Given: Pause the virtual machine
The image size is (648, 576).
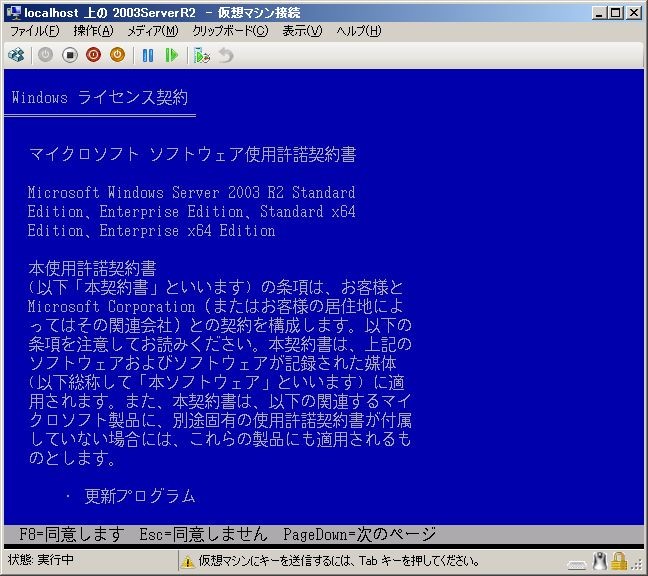Looking at the screenshot, I should click(148, 55).
